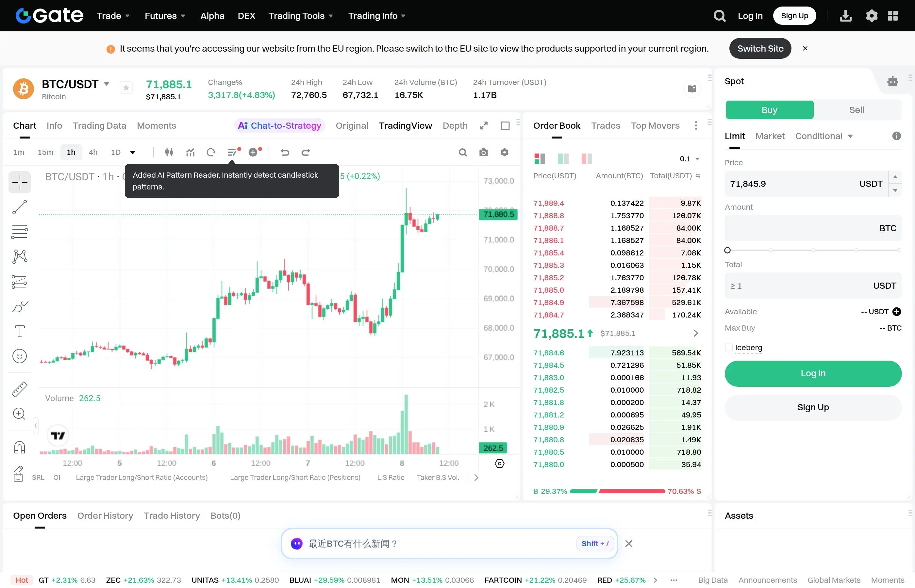
Task: Open the trading bot icon beside Spot
Action: pyautogui.click(x=892, y=81)
